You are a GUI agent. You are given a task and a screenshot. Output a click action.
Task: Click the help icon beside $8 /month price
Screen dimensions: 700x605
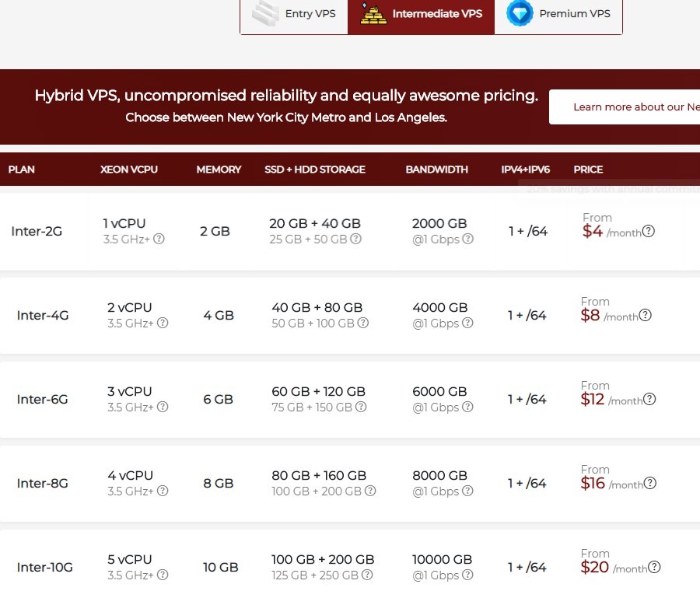point(645,315)
